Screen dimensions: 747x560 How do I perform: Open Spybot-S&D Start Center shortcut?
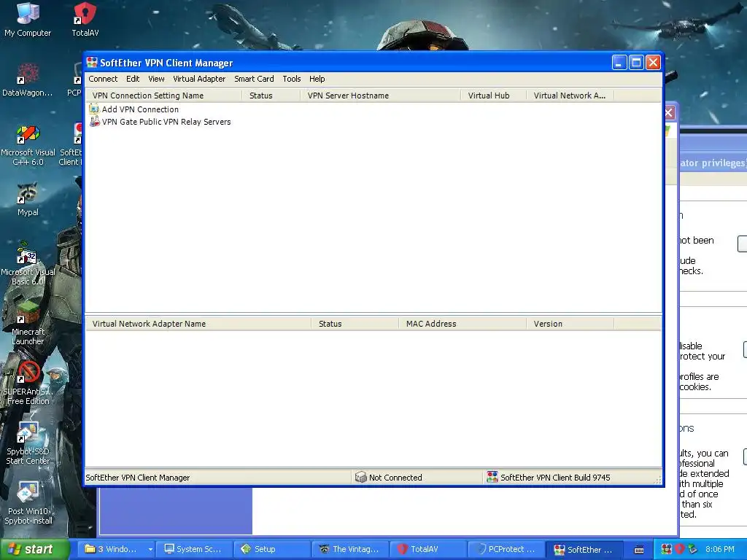click(28, 443)
